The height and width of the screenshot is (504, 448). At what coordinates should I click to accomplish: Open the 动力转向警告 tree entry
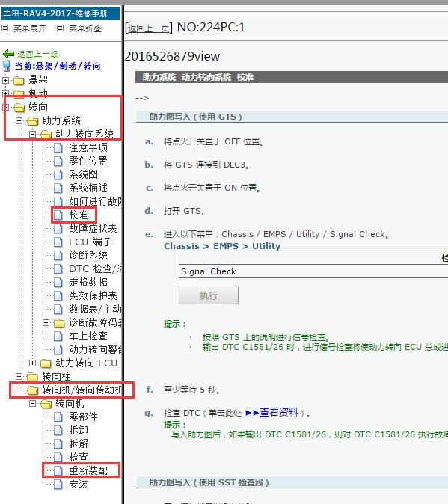(x=96, y=350)
